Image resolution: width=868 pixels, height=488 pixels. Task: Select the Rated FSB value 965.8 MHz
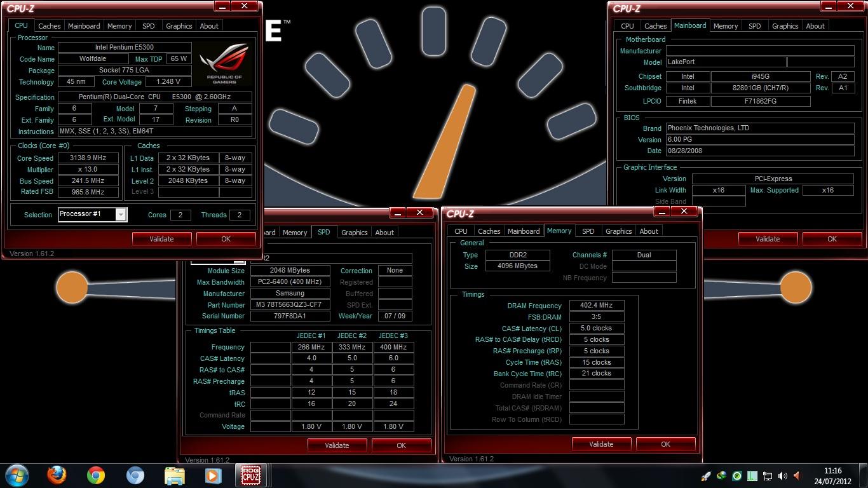88,192
